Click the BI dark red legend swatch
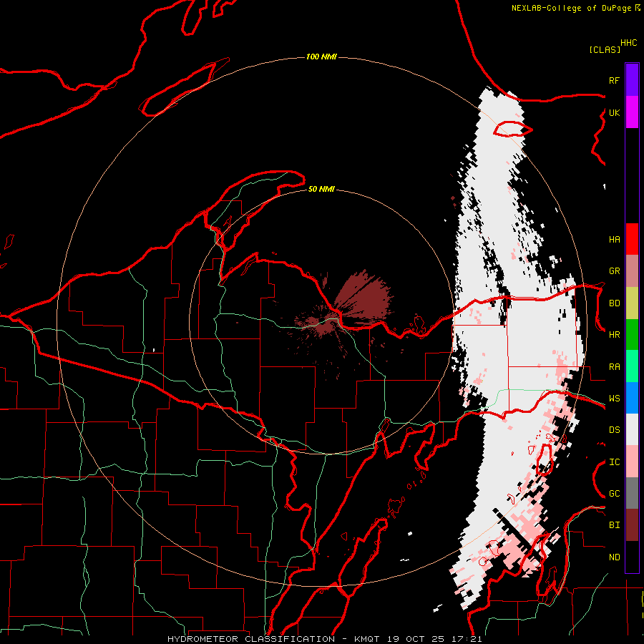The image size is (644, 644). (x=632, y=525)
